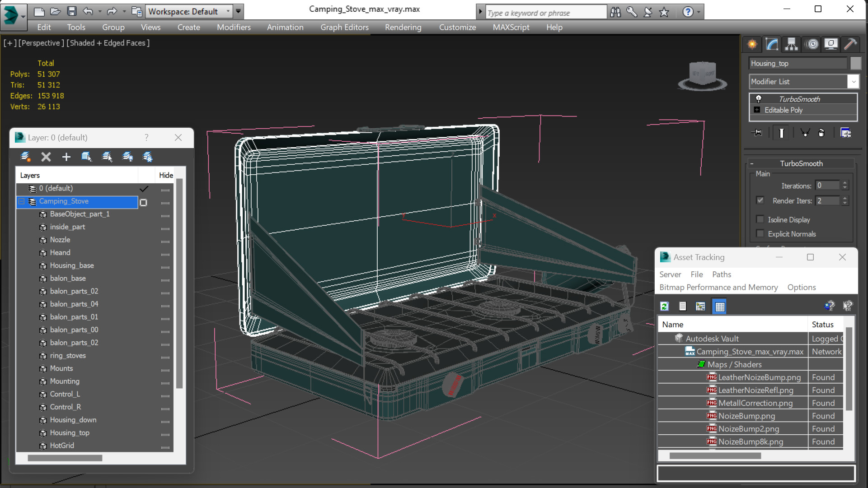868x488 pixels.
Task: Click the Save File toolbar icon
Action: pos(72,11)
